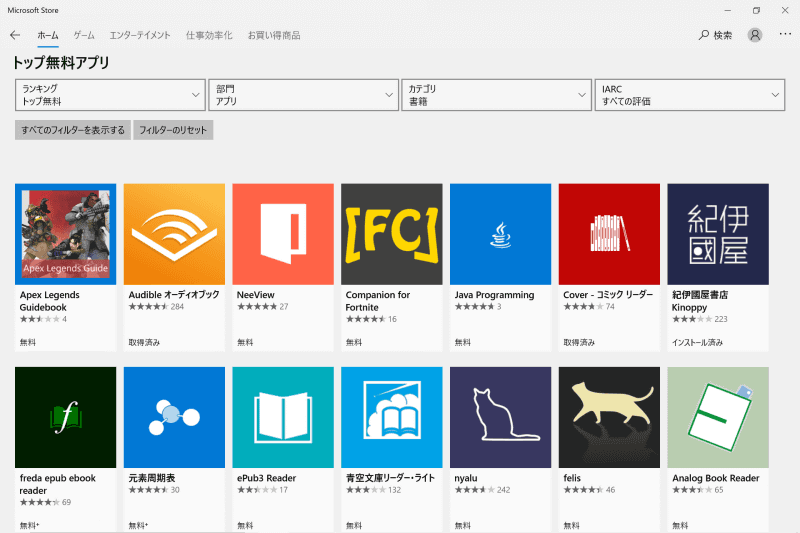The width and height of the screenshot is (800, 533).
Task: Click the nyalu star rating 242
Action: tap(482, 490)
